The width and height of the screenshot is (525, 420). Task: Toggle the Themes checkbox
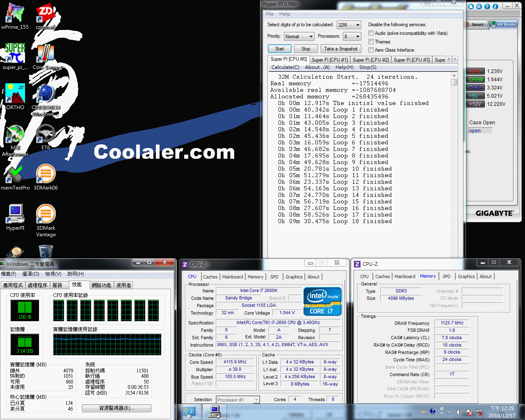coord(371,42)
